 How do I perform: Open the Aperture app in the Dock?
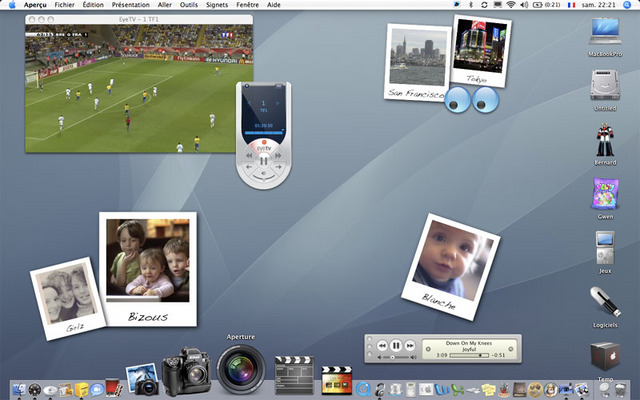241,369
